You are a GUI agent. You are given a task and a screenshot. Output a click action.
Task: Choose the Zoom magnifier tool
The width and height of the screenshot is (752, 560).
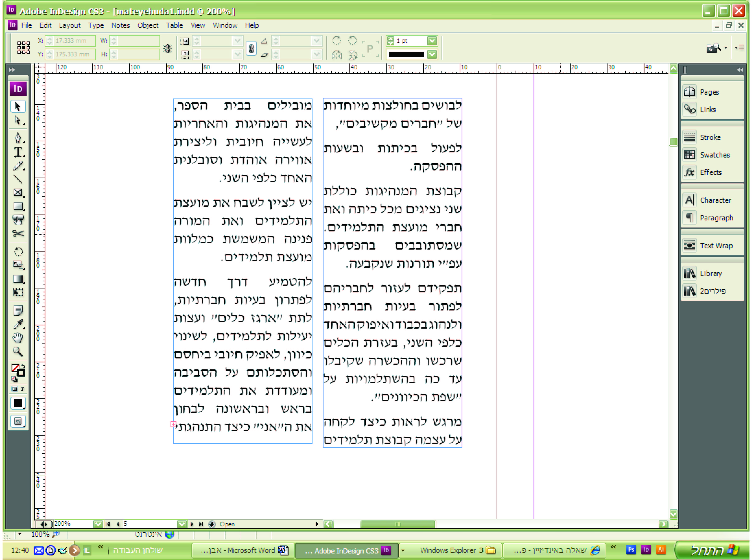[x=18, y=352]
